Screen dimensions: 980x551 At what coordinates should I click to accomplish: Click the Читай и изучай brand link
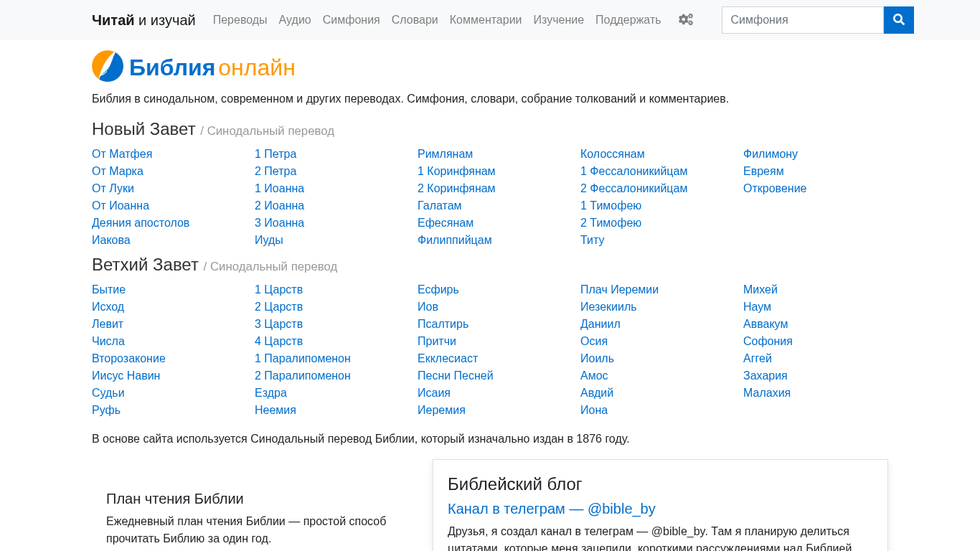(143, 20)
